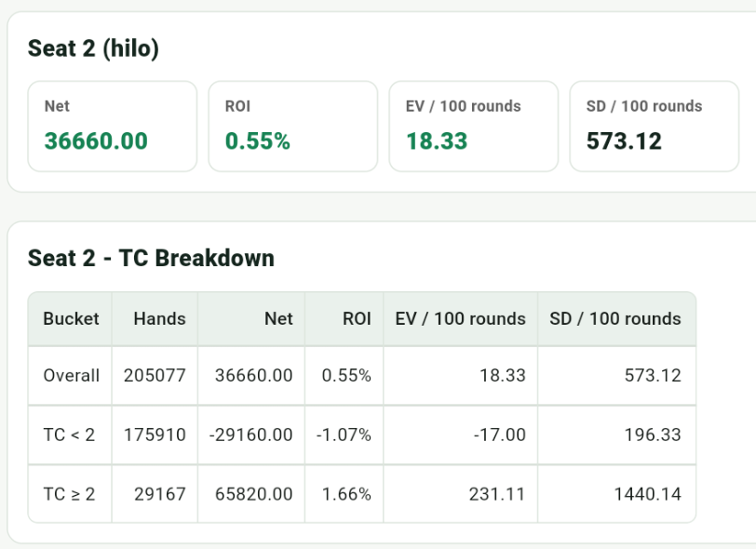756x549 pixels.
Task: Click the Seat 2 - TC Breakdown heading
Action: pos(151,258)
